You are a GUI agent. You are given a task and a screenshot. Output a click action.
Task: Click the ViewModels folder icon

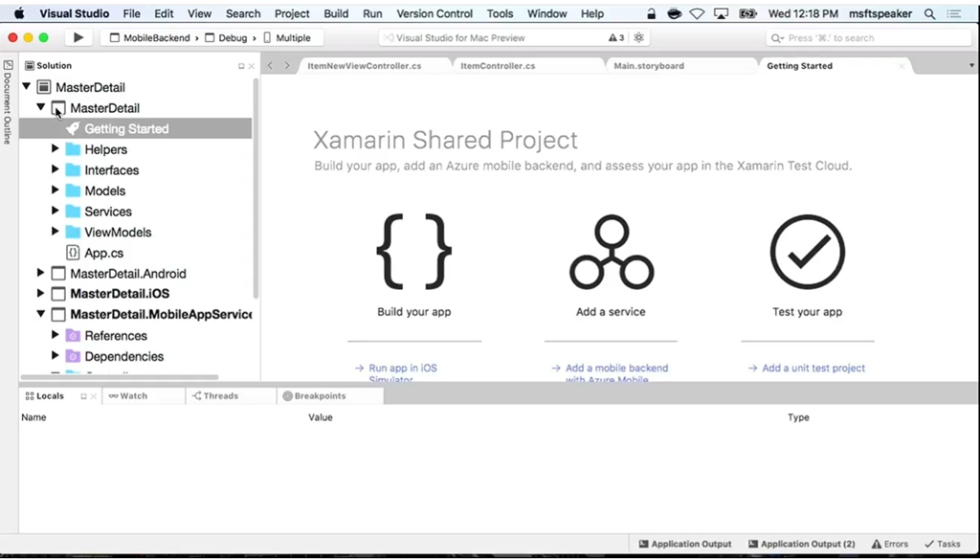point(73,232)
